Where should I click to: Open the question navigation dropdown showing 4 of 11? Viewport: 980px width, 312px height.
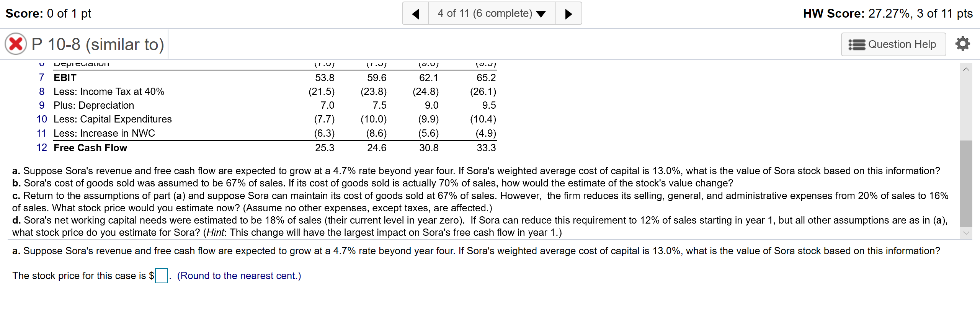(x=484, y=13)
